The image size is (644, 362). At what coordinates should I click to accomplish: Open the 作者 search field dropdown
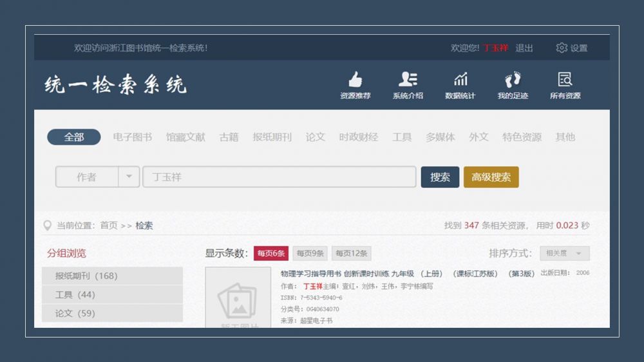[x=129, y=177]
